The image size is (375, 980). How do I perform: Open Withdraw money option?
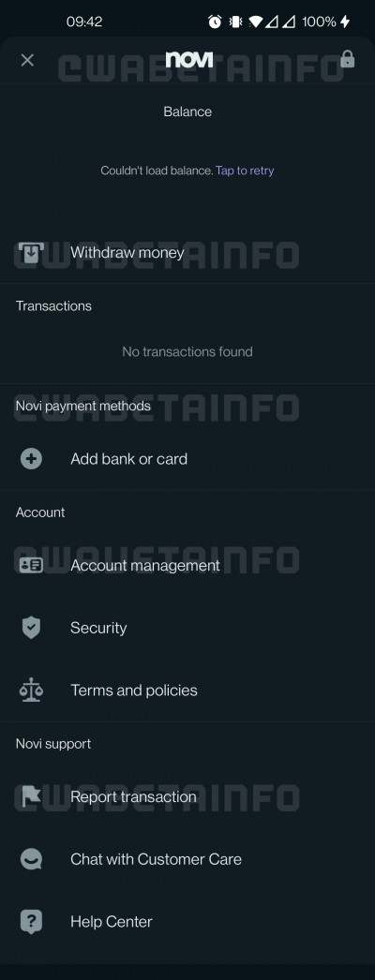tap(187, 253)
